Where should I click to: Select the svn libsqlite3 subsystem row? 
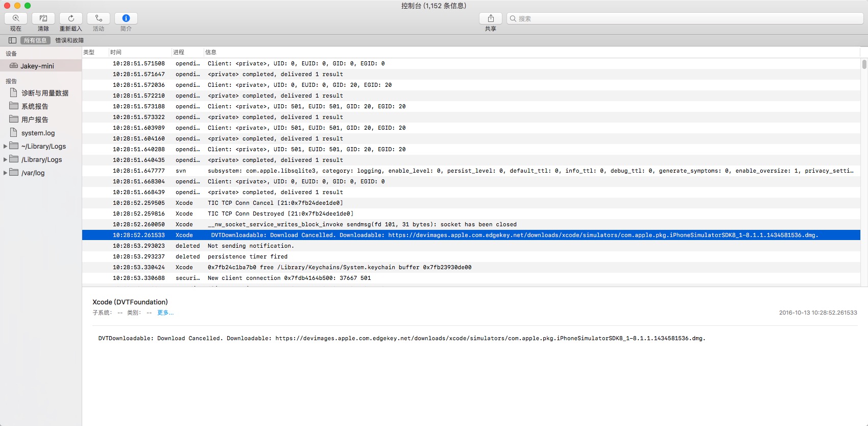tap(471, 171)
